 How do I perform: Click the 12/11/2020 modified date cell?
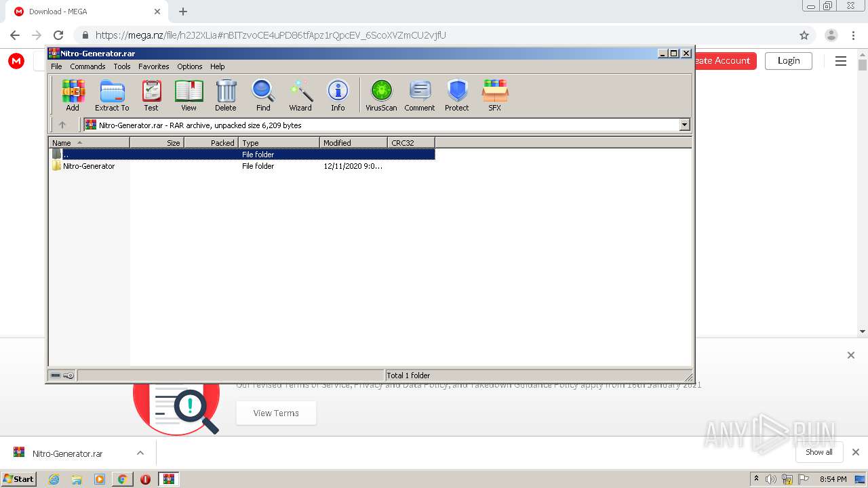[x=353, y=165]
